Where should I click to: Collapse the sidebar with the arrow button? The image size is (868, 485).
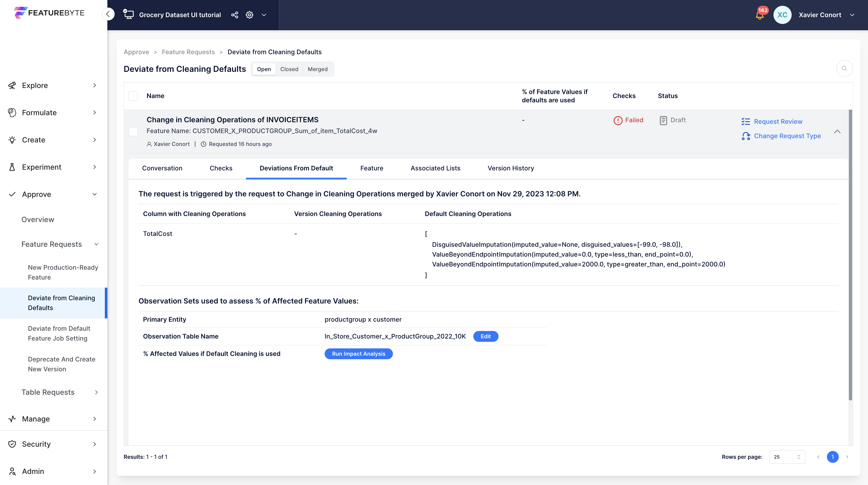[108, 14]
